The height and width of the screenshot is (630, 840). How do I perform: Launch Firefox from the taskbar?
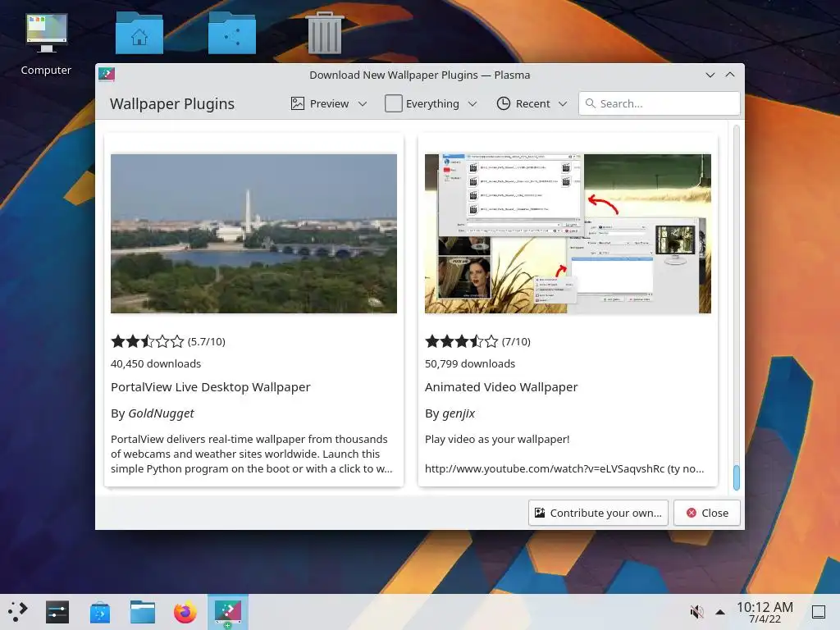click(x=185, y=612)
